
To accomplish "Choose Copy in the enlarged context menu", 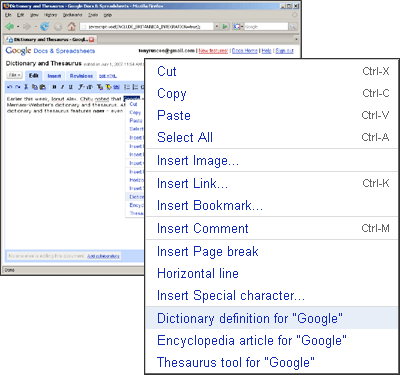I will tap(272, 93).
